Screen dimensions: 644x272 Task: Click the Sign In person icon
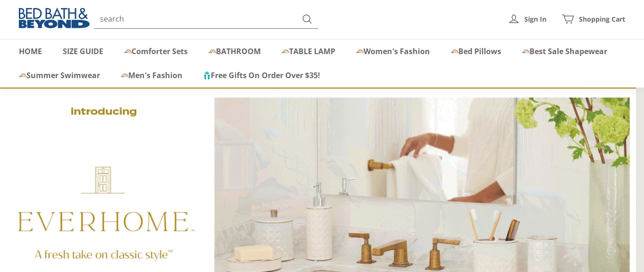tap(514, 19)
